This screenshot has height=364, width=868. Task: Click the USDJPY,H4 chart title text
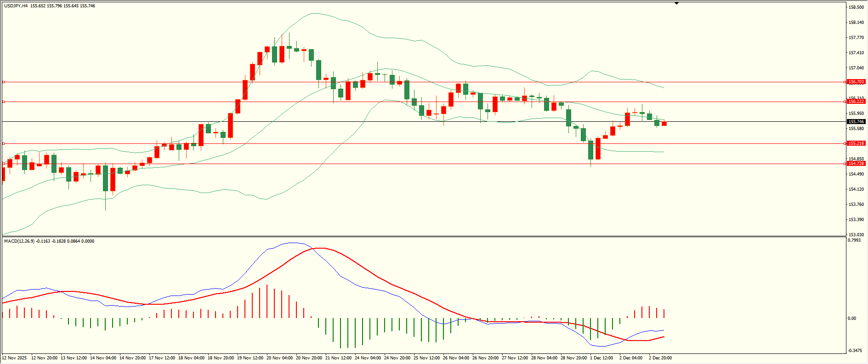pyautogui.click(x=16, y=6)
